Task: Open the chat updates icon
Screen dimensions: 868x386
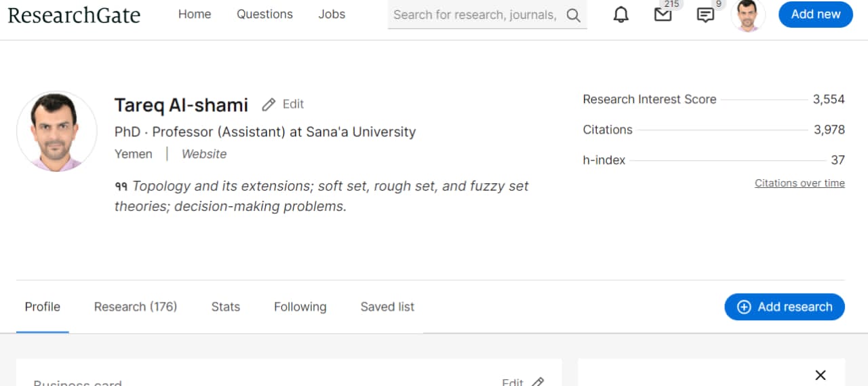Action: tap(705, 15)
